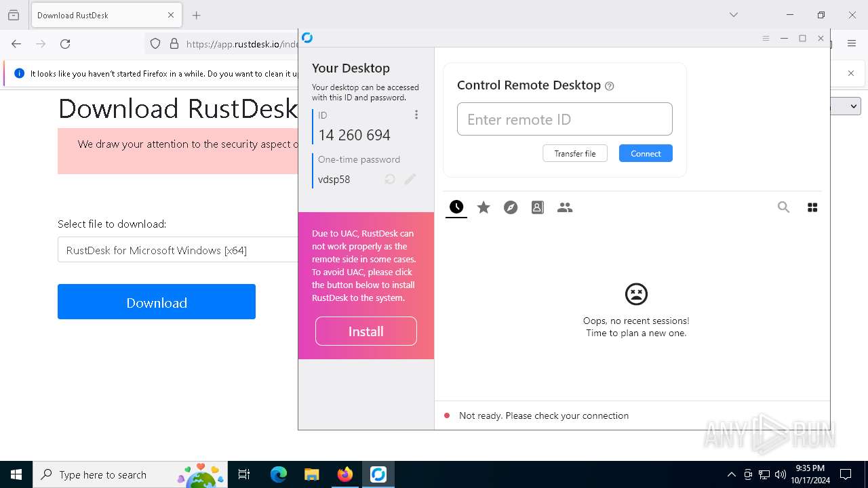Open Firefox list all tabs chevron

[x=733, y=15]
